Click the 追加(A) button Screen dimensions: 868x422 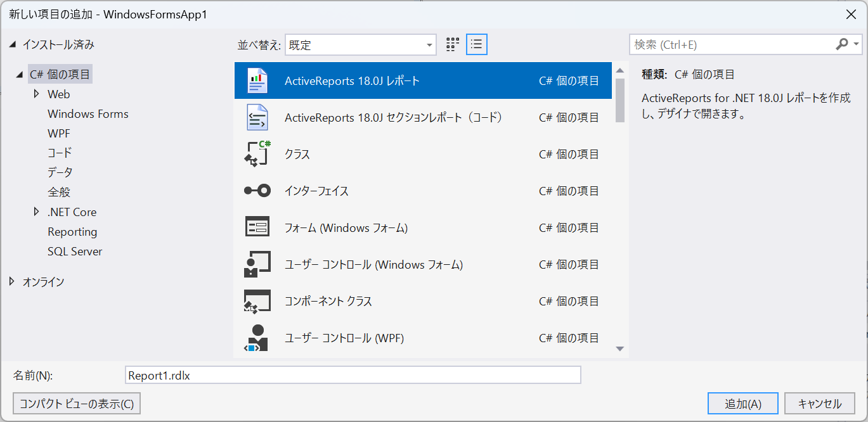pyautogui.click(x=743, y=404)
